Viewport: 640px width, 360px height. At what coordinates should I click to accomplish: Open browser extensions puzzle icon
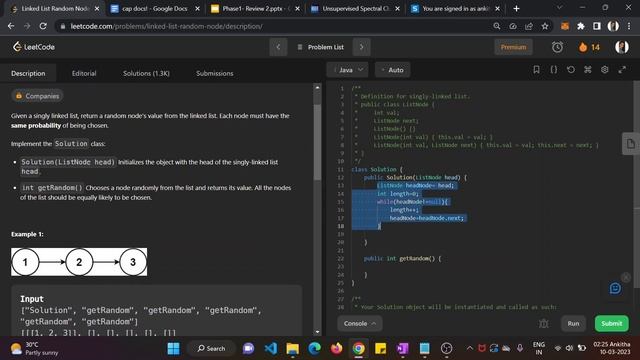tap(580, 26)
